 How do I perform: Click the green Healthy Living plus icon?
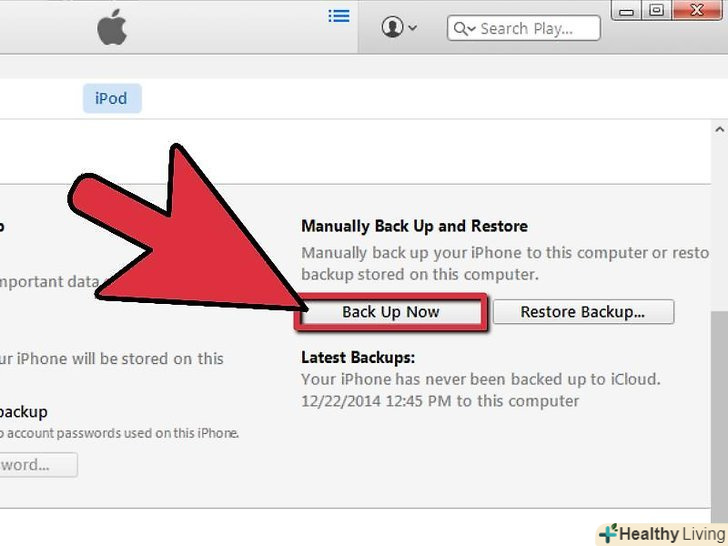click(608, 533)
